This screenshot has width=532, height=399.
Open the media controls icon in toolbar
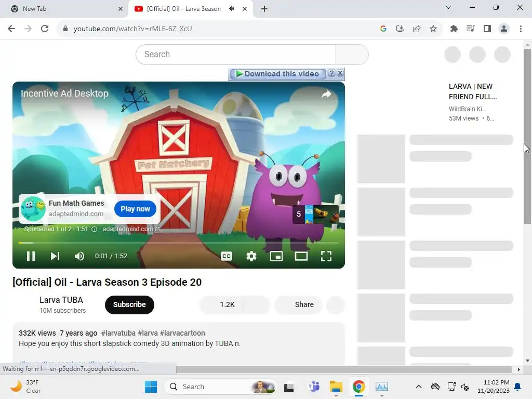tap(471, 29)
